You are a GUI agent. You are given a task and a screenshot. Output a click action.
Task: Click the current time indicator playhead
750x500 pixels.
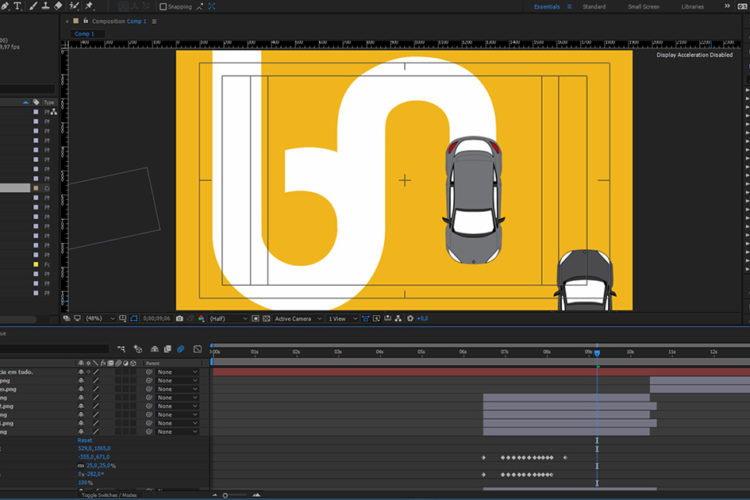coord(597,353)
